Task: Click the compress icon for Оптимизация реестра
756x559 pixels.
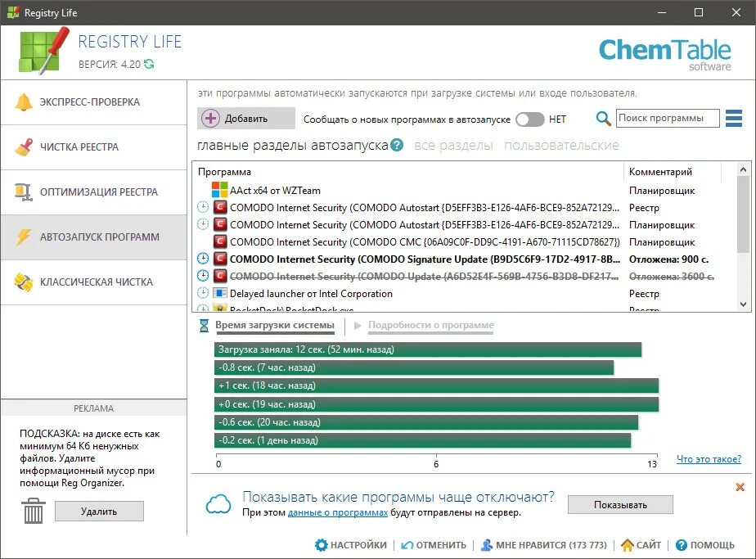Action: (23, 192)
